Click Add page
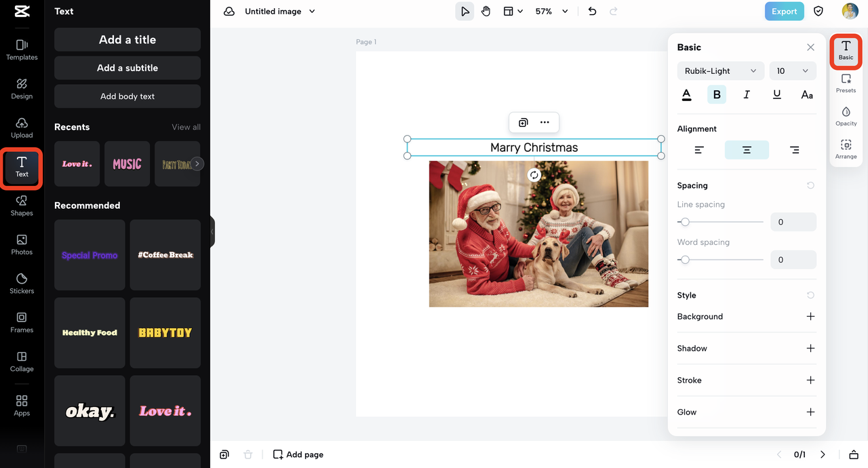The height and width of the screenshot is (468, 868). (x=298, y=454)
